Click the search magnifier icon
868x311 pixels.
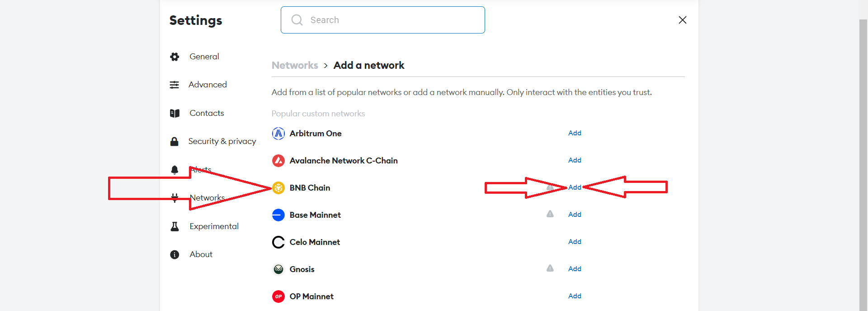tap(297, 20)
